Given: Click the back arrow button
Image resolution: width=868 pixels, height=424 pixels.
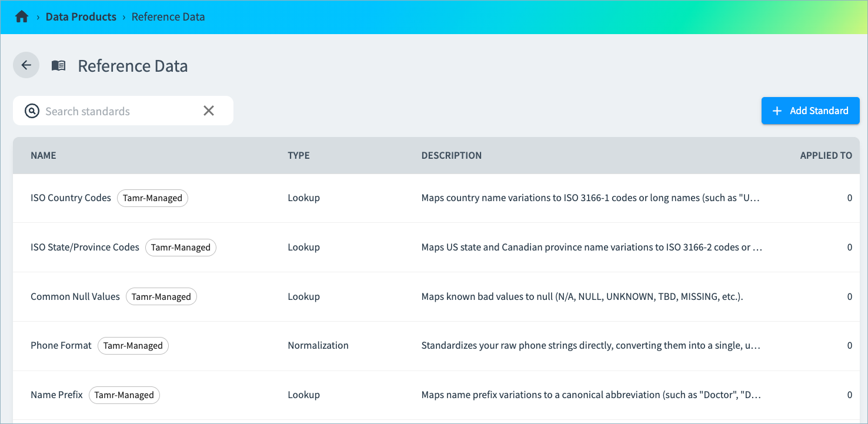Looking at the screenshot, I should click(x=26, y=65).
